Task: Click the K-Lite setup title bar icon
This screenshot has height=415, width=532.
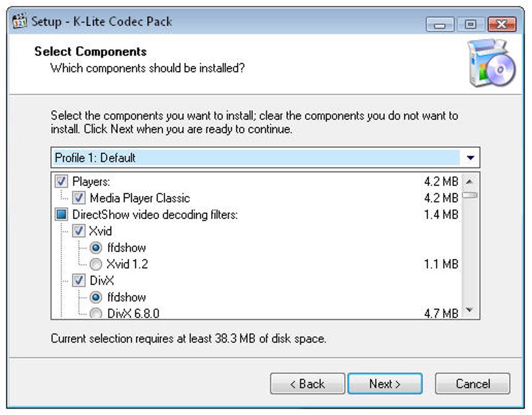Action: pos(19,22)
